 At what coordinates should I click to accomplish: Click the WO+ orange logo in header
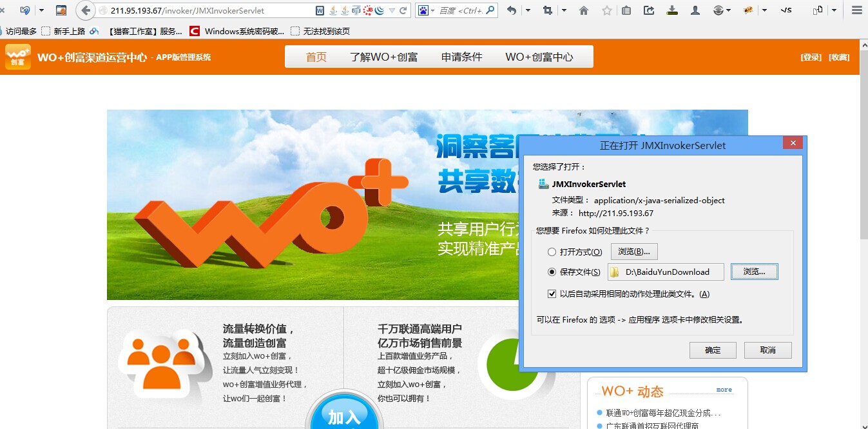[18, 57]
